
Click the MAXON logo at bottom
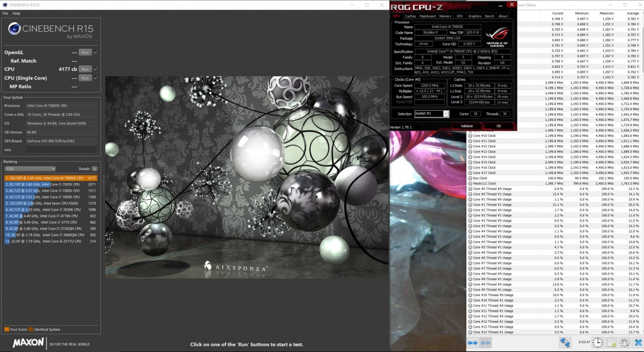pyautogui.click(x=28, y=342)
